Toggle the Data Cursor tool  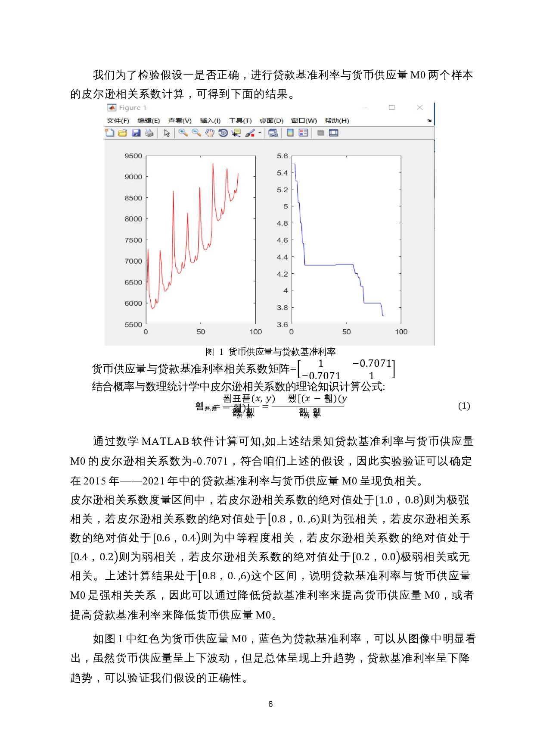(236, 133)
